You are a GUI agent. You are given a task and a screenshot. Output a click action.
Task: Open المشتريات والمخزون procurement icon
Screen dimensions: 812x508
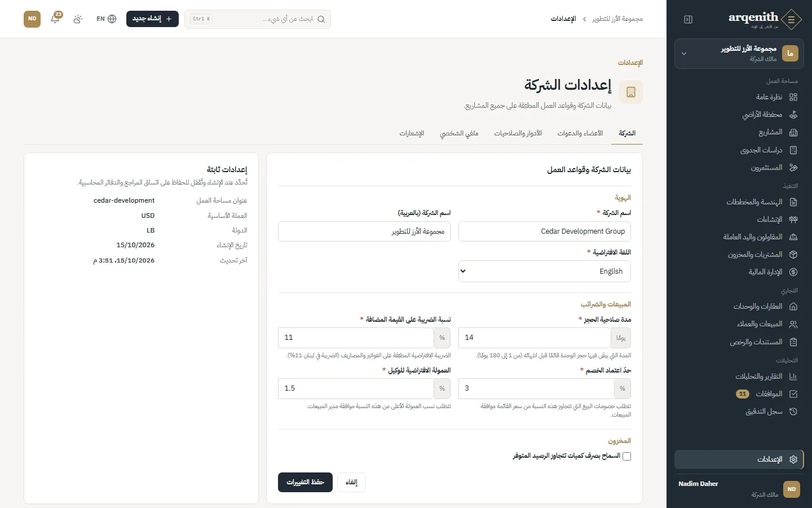tap(793, 255)
